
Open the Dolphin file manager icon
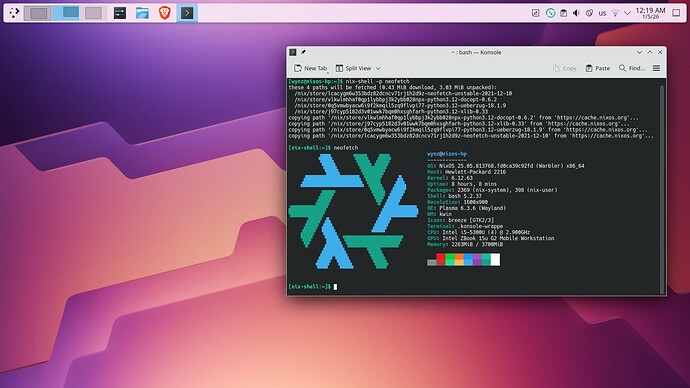[142, 13]
